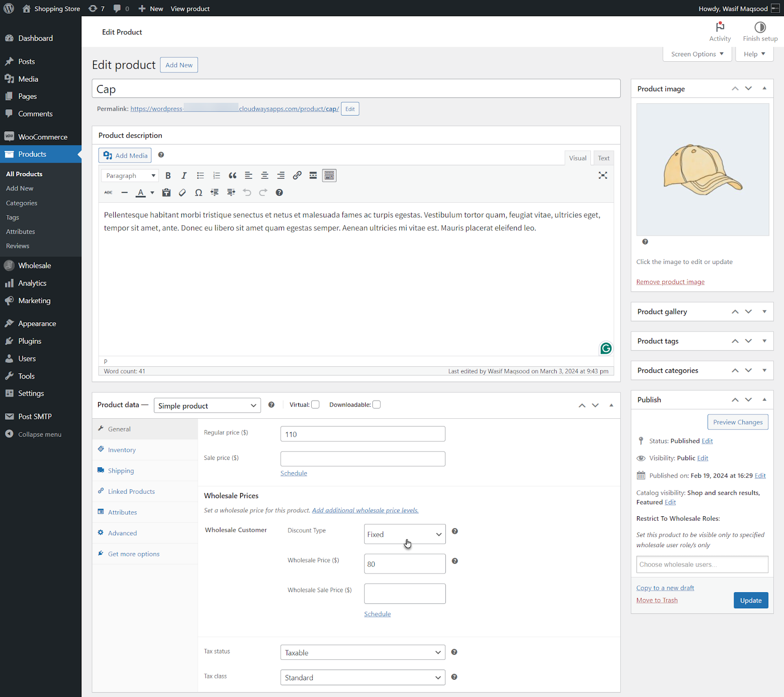Open WooCommerce sidebar menu

[41, 137]
